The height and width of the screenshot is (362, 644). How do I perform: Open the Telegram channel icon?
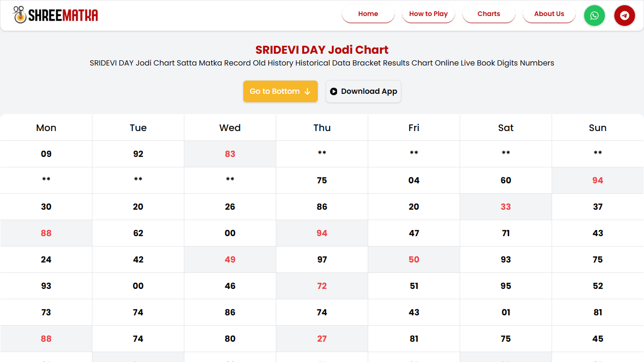[624, 16]
